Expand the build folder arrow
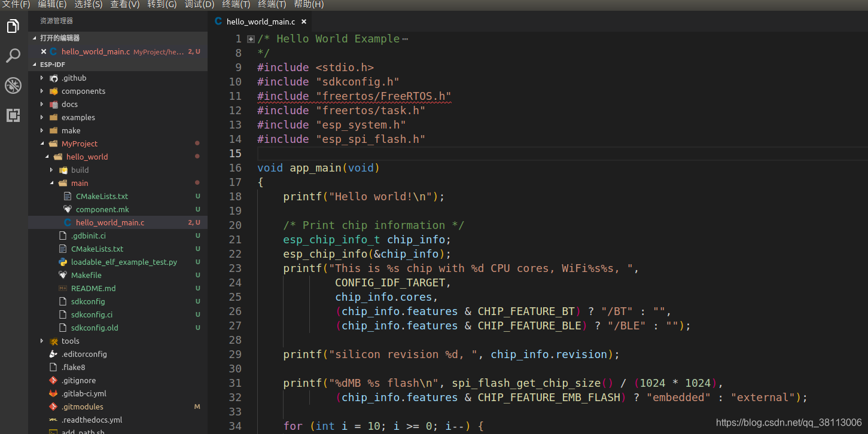868x434 pixels. [51, 170]
